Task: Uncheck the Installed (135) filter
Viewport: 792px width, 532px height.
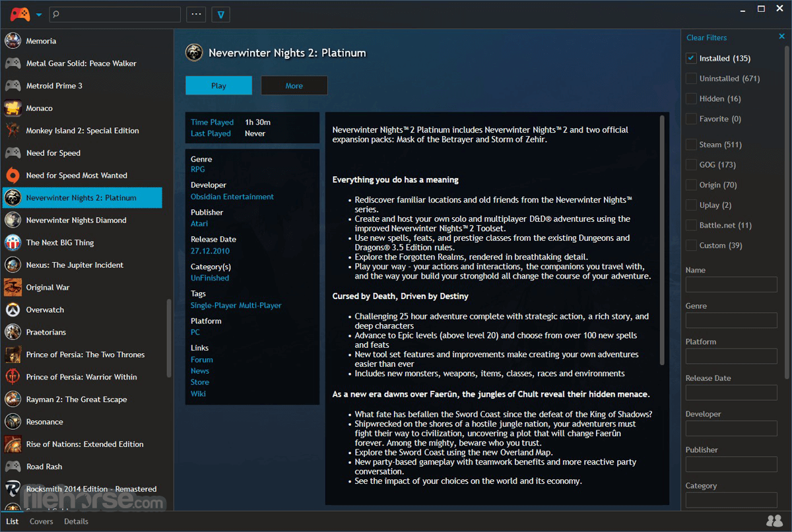Action: pyautogui.click(x=691, y=58)
